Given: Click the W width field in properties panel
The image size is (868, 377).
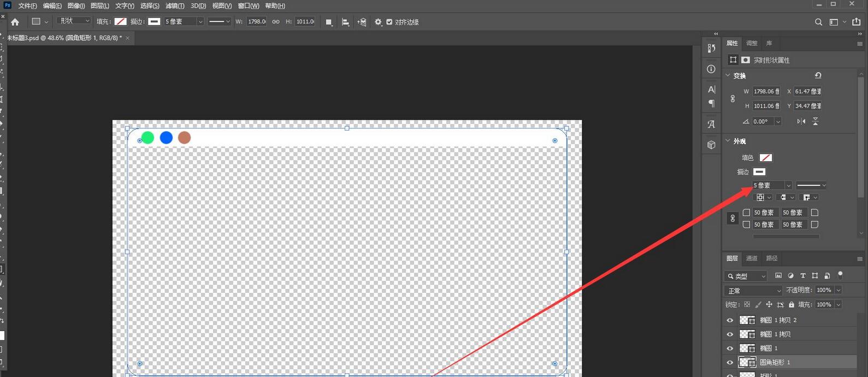Looking at the screenshot, I should point(767,91).
